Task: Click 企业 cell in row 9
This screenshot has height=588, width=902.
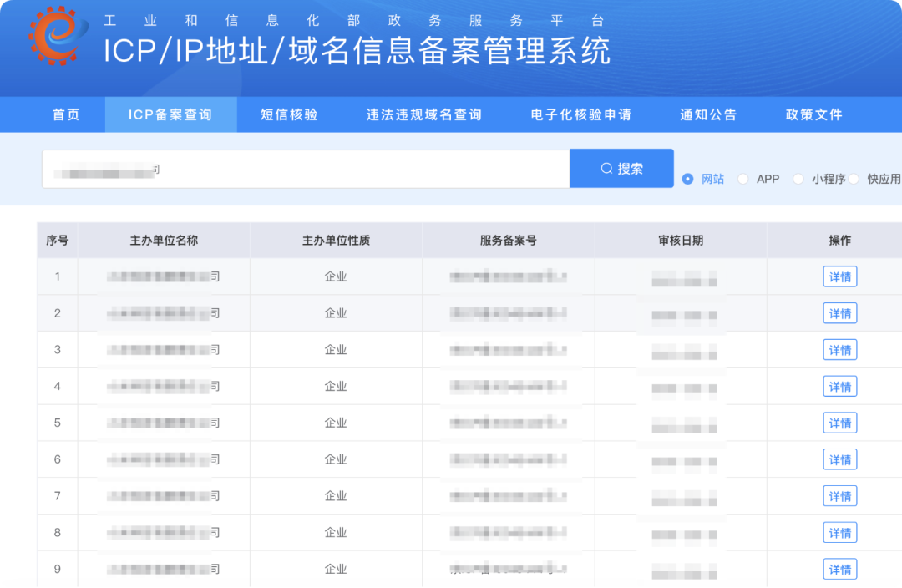Action: [336, 569]
